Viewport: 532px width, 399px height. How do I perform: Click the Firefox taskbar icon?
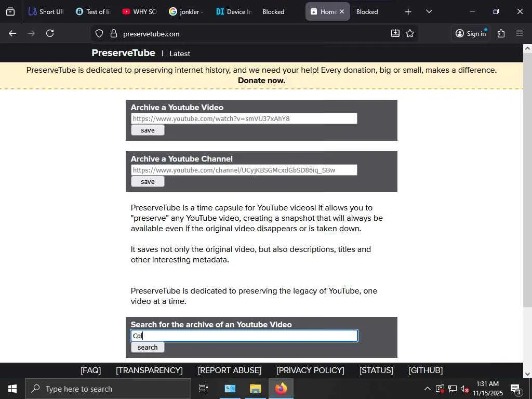tap(281, 389)
